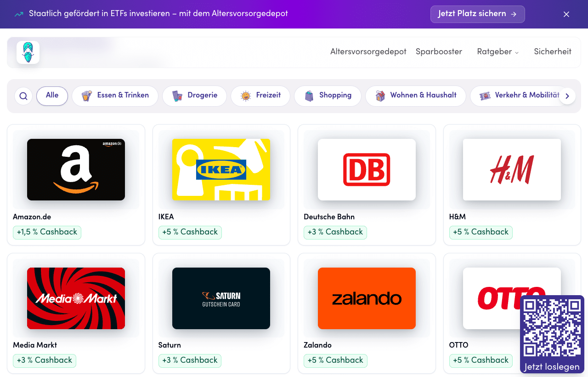Close the purple promo banner
Image resolution: width=588 pixels, height=377 pixels.
566,14
